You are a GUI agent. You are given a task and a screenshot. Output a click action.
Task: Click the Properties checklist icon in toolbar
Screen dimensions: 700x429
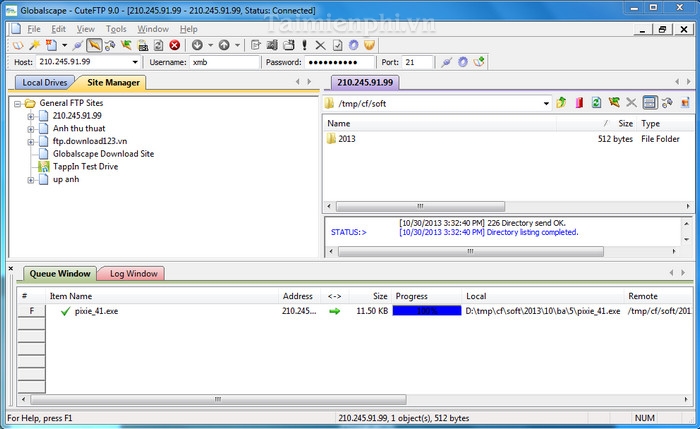tap(338, 45)
